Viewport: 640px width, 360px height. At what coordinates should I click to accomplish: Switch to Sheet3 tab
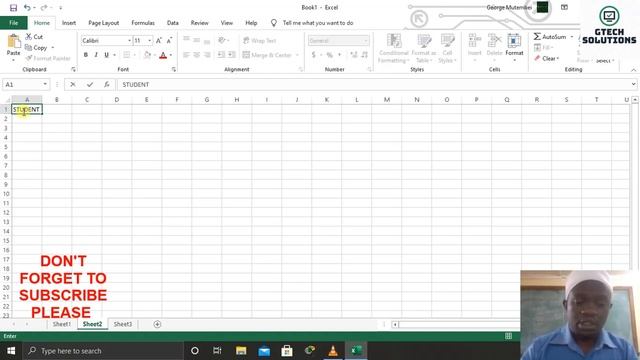click(x=122, y=324)
